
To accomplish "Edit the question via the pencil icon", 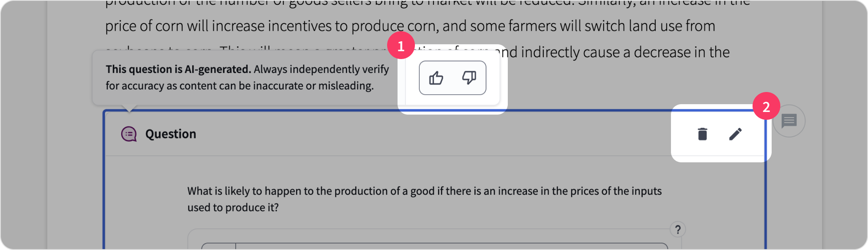I will coord(735,134).
